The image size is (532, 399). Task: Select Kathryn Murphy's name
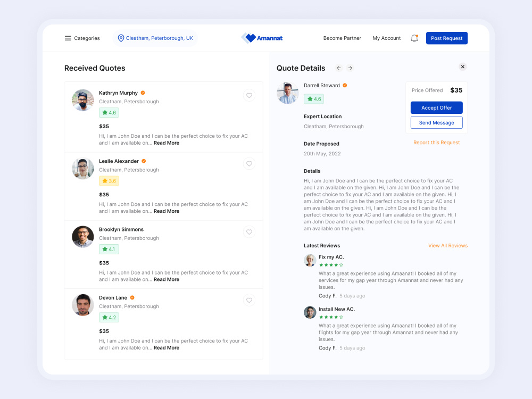coord(119,93)
